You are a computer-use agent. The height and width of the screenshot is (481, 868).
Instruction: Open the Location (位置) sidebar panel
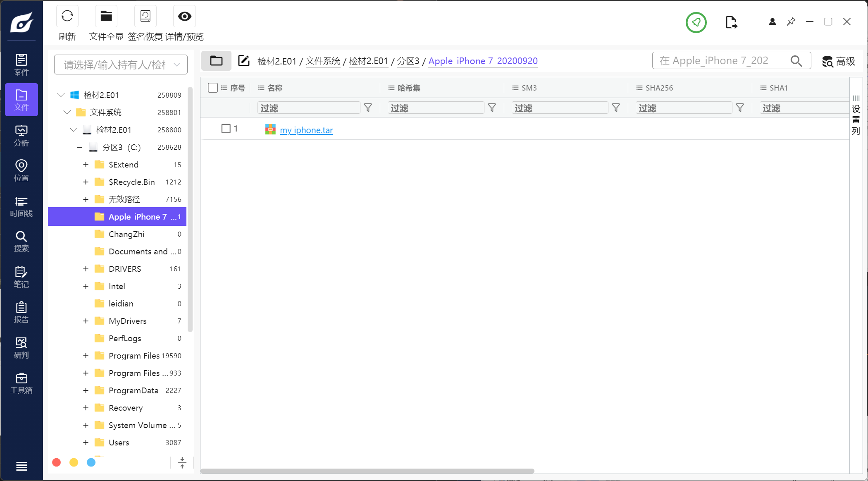pos(21,171)
